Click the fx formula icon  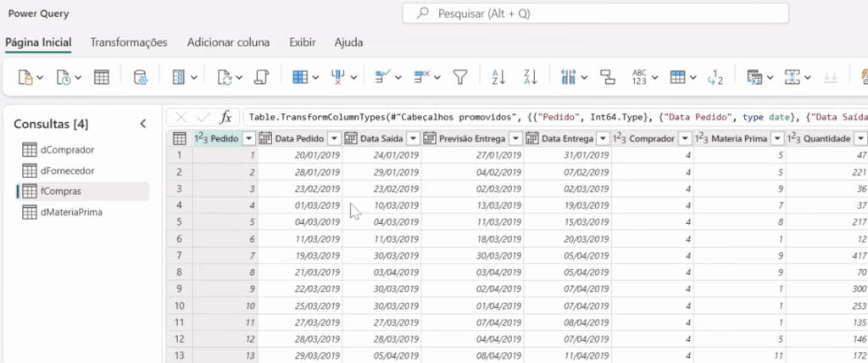[x=225, y=117]
